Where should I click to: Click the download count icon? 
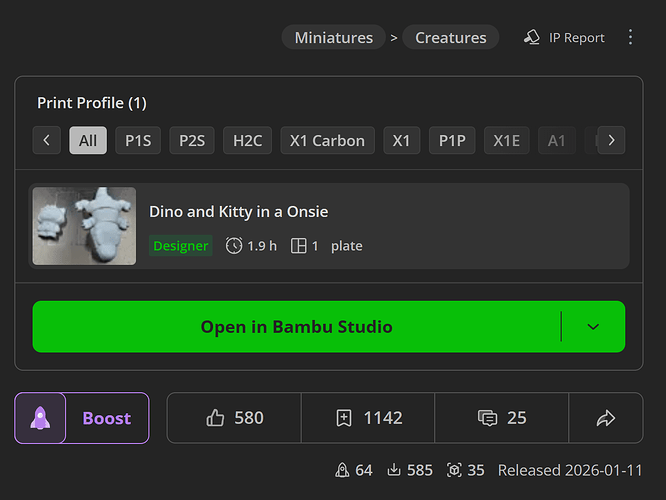point(394,470)
